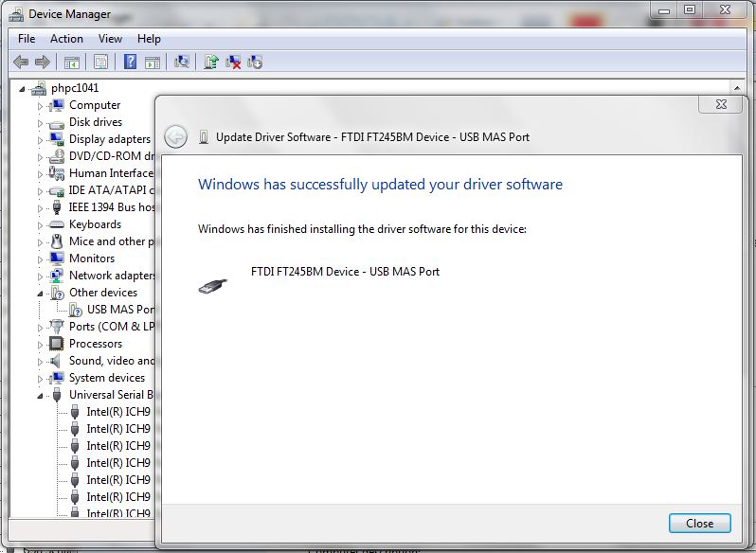Scan for hardware changes toolbar icon
This screenshot has height=553, width=756.
[182, 62]
